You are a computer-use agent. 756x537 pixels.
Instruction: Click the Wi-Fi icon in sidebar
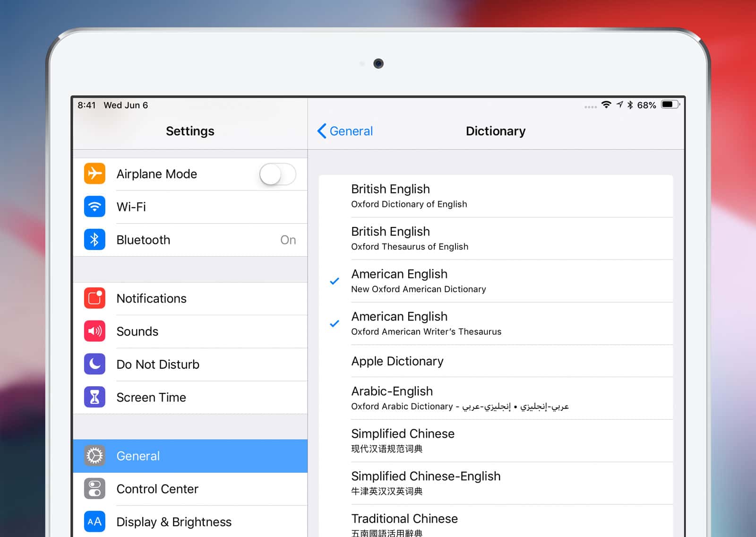click(94, 207)
